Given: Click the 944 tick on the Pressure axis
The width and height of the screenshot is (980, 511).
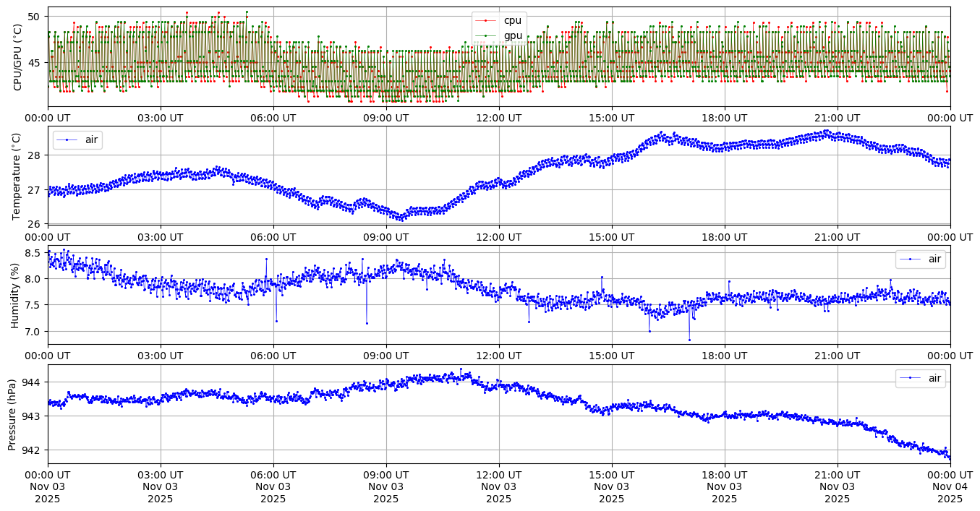Looking at the screenshot, I should click(x=31, y=382).
